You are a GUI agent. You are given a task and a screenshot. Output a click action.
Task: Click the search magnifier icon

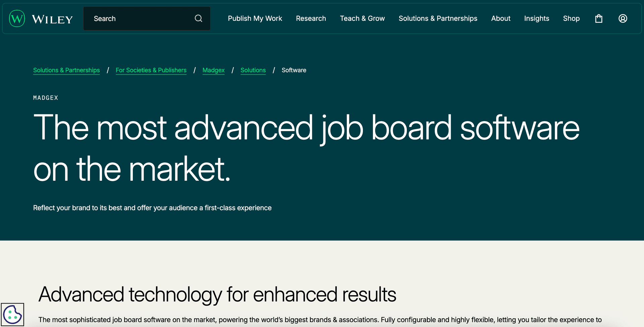199,18
